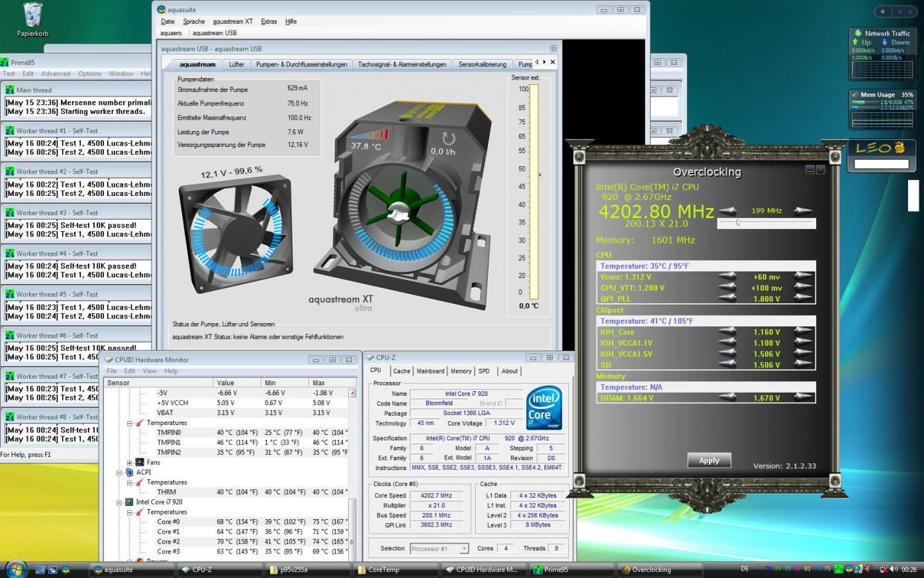Select the aquaero tab below the menu
The image size is (924, 578).
171,33
